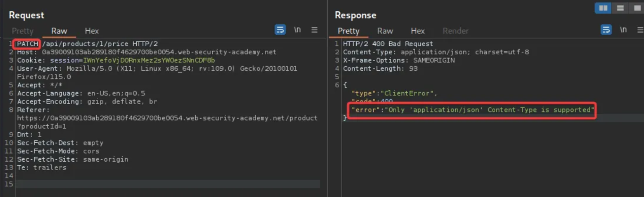Click the Te: trailers header
Viewport: 644px width, 197px height.
point(42,168)
